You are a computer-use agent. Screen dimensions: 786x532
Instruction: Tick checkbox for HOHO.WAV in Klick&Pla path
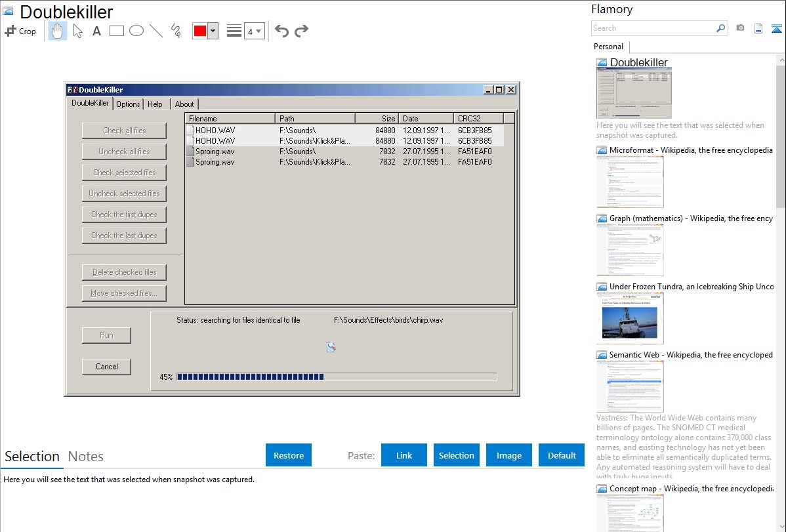(x=190, y=141)
